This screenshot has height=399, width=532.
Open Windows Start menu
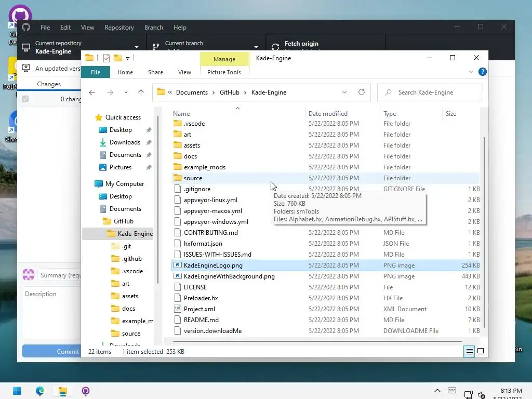[17, 391]
